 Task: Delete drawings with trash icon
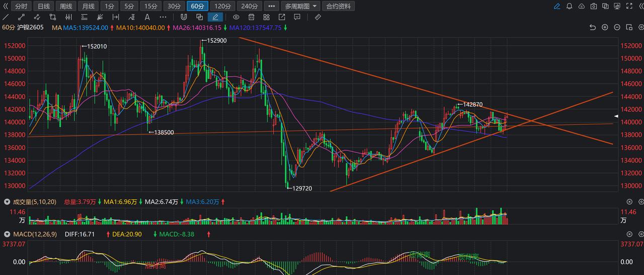(251, 17)
